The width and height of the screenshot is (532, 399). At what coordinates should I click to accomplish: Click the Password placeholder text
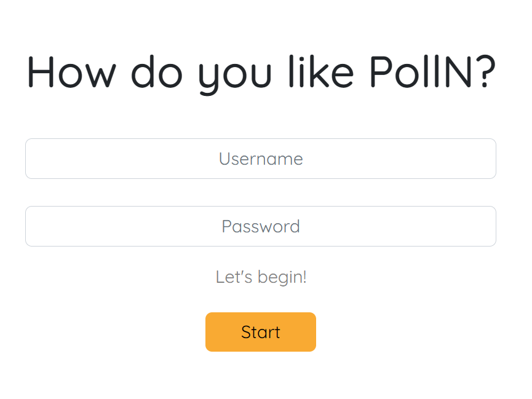pyautogui.click(x=261, y=226)
